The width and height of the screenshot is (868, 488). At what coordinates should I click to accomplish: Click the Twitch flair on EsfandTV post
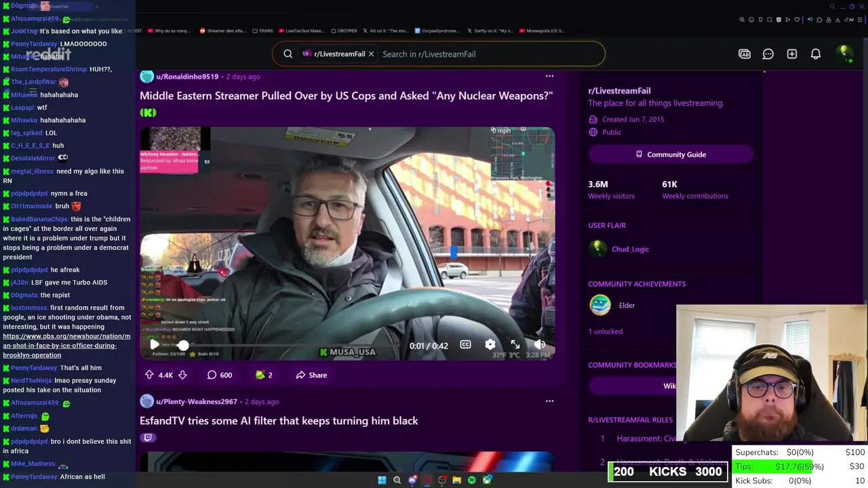point(148,438)
